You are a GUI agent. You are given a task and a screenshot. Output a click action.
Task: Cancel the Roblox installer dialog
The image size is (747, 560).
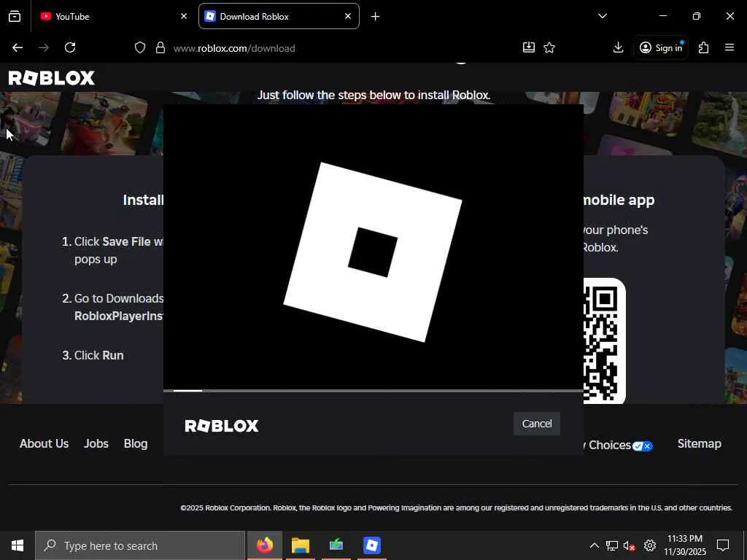click(536, 424)
